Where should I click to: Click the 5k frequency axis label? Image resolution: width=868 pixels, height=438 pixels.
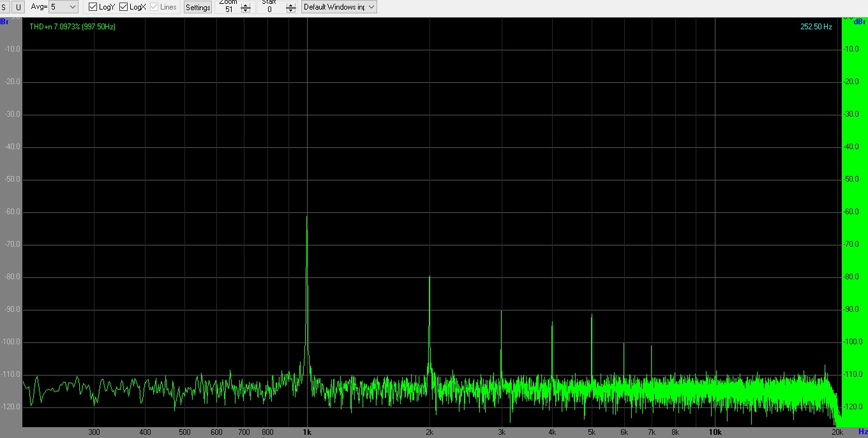click(x=592, y=432)
